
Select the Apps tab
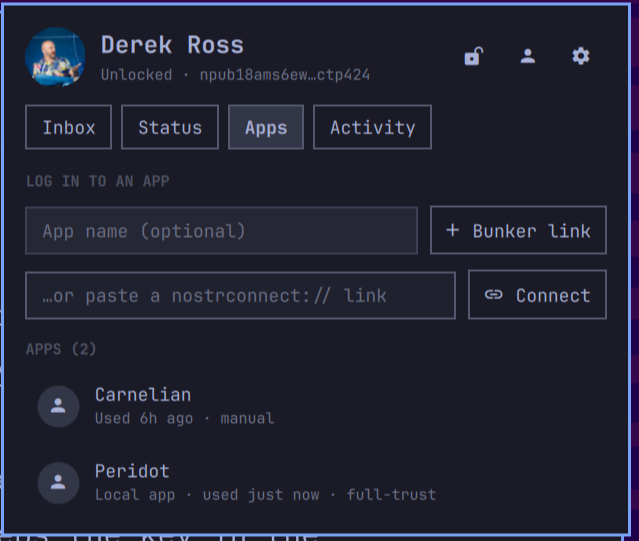(266, 127)
